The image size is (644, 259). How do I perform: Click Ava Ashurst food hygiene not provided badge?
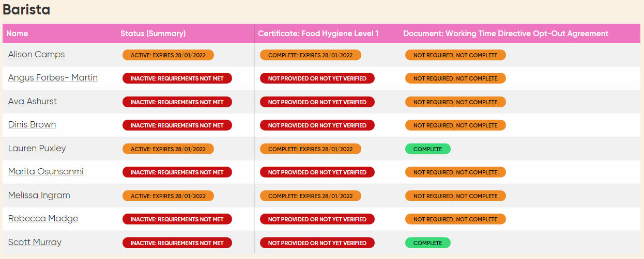coord(317,102)
